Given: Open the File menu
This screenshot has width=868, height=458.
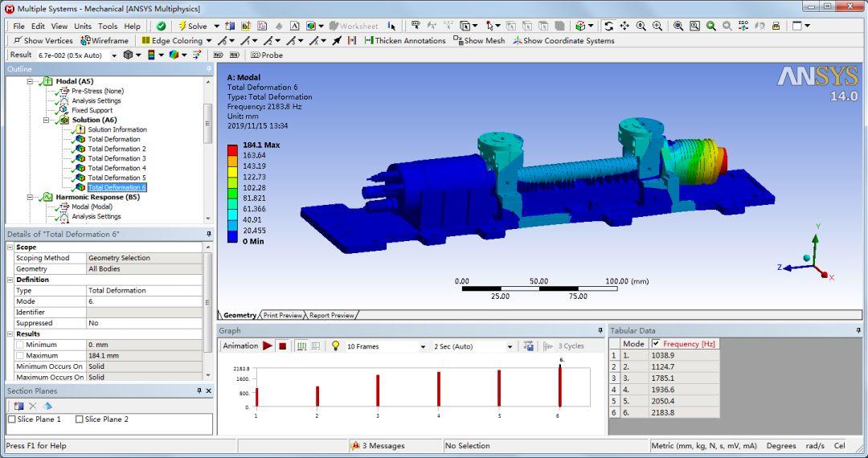Looking at the screenshot, I should click(x=18, y=26).
